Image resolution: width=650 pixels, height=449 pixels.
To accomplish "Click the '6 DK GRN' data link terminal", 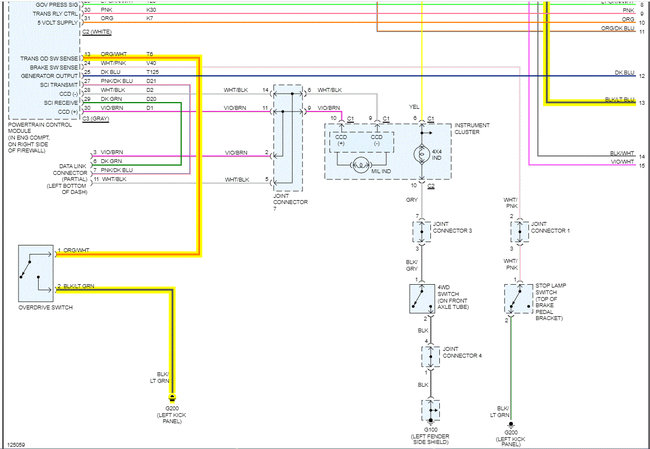I will click(107, 161).
